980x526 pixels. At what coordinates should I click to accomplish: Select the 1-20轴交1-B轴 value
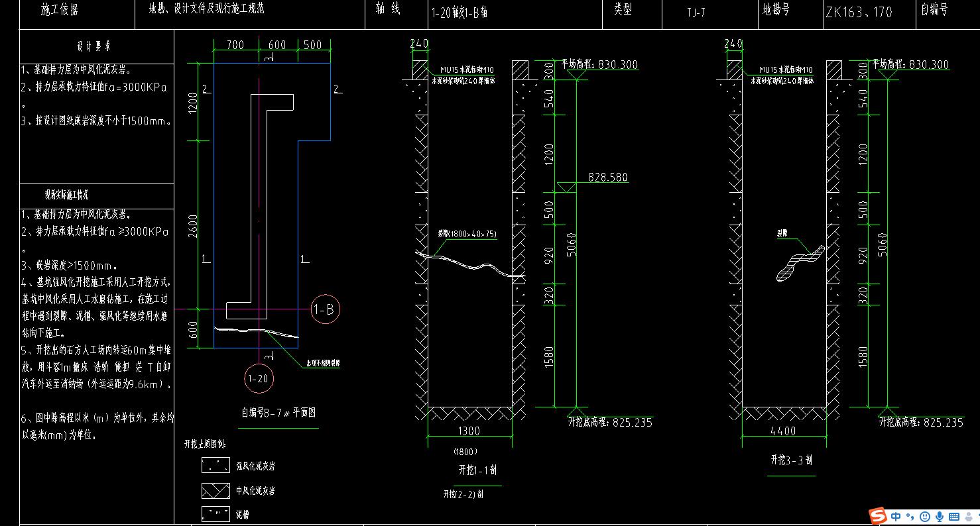click(459, 13)
